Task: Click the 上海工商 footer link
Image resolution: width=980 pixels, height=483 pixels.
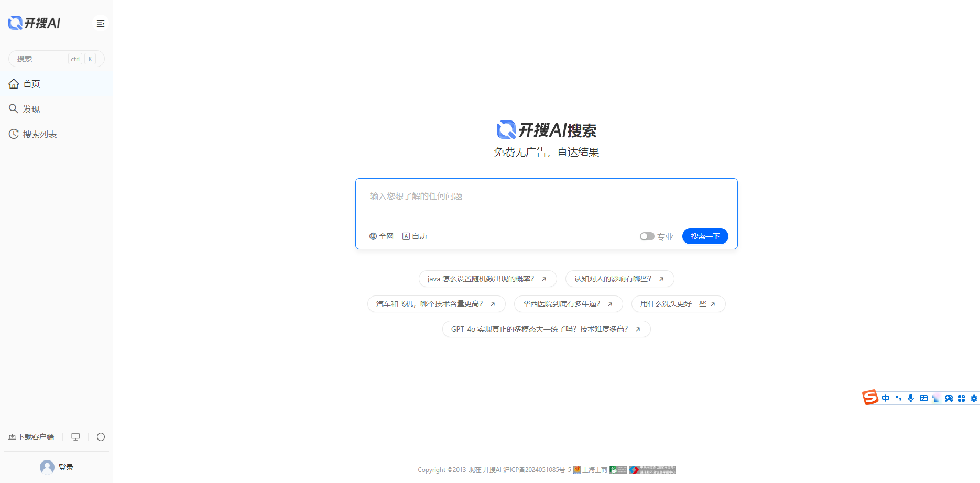Action: (590, 470)
